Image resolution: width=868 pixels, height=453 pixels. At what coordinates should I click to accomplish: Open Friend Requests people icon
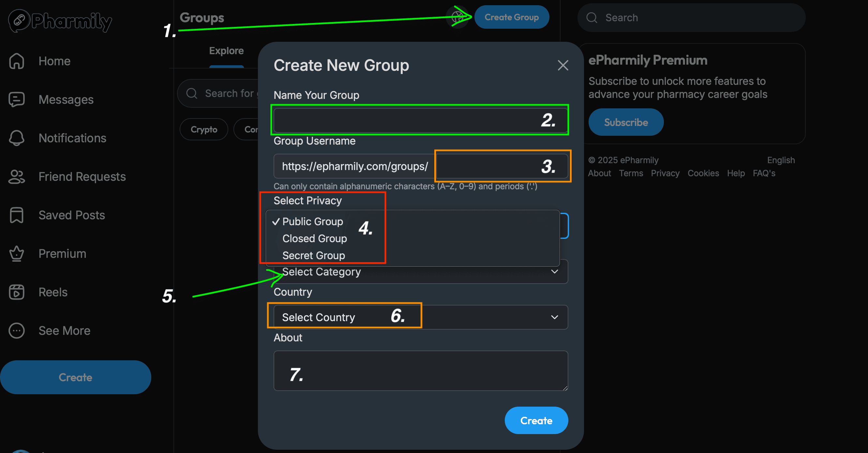tap(17, 177)
